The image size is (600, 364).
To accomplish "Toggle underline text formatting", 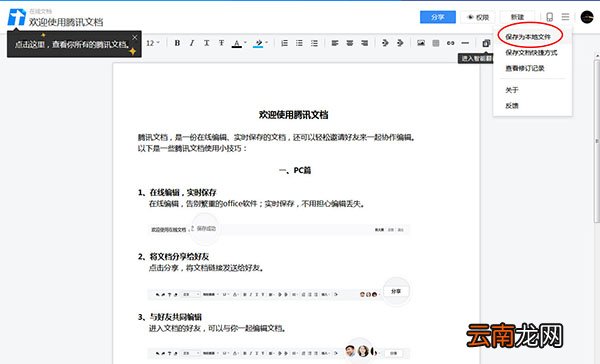I will pos(207,43).
